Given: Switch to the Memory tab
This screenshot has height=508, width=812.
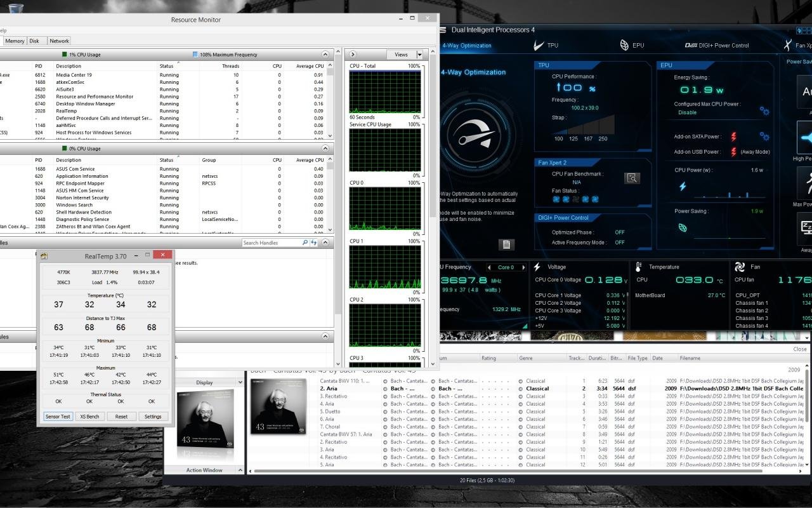Looking at the screenshot, I should click(x=15, y=41).
